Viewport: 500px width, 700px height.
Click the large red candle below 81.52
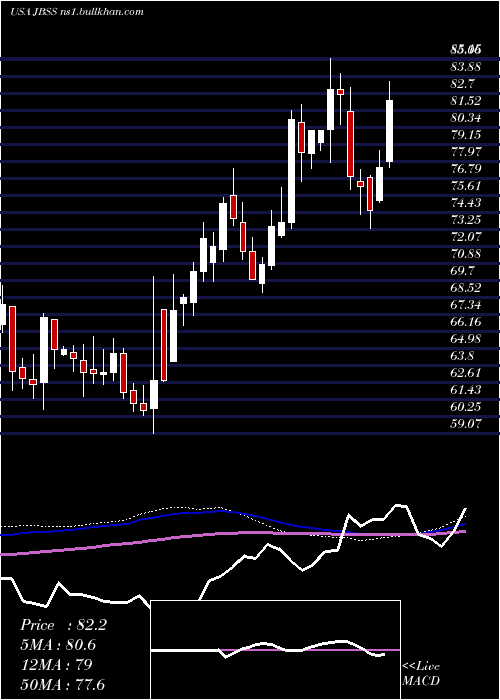(x=350, y=144)
